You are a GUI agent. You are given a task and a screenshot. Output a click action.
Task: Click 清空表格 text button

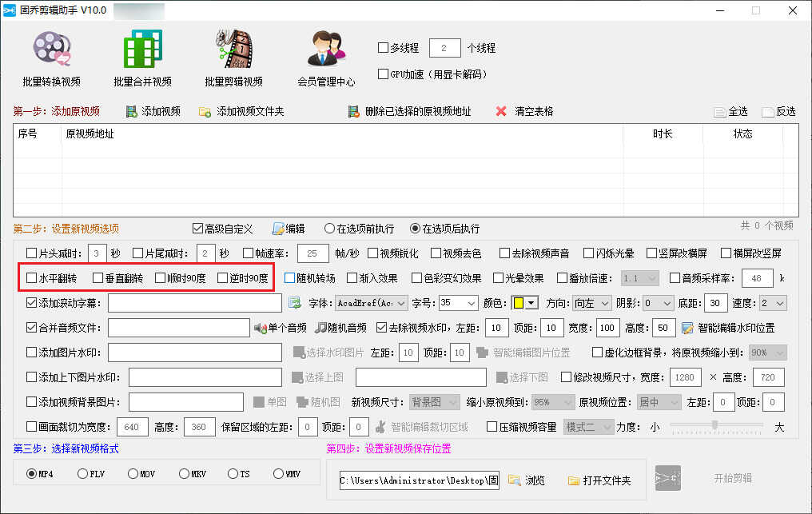(x=534, y=111)
